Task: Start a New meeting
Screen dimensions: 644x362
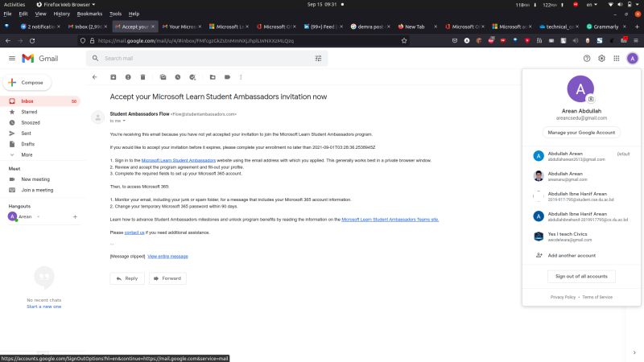Action: [x=35, y=179]
